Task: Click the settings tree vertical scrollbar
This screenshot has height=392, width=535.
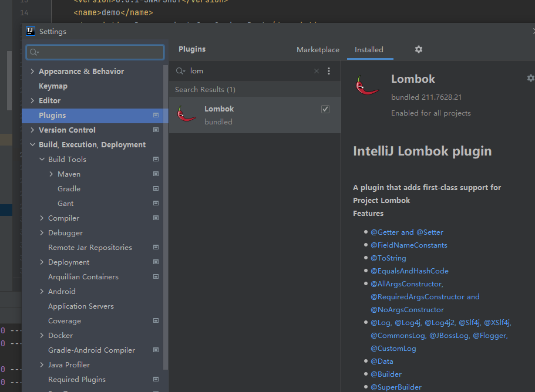Action: point(166,217)
